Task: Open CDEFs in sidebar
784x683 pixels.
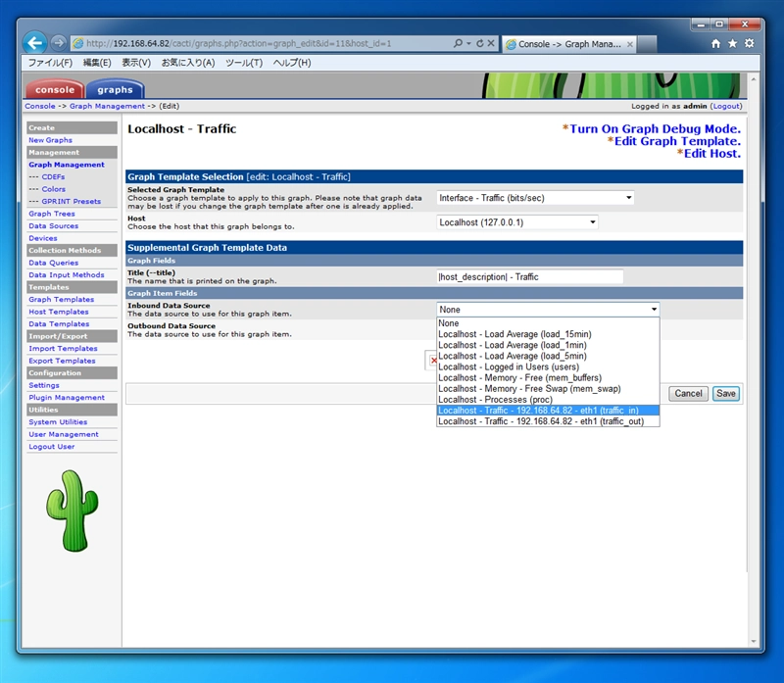Action: [53, 177]
